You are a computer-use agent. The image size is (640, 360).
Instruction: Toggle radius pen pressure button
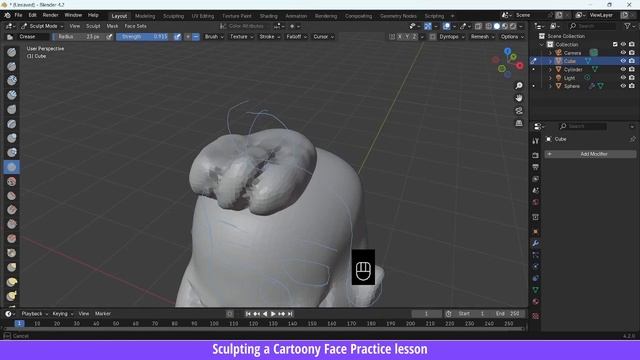pos(109,37)
